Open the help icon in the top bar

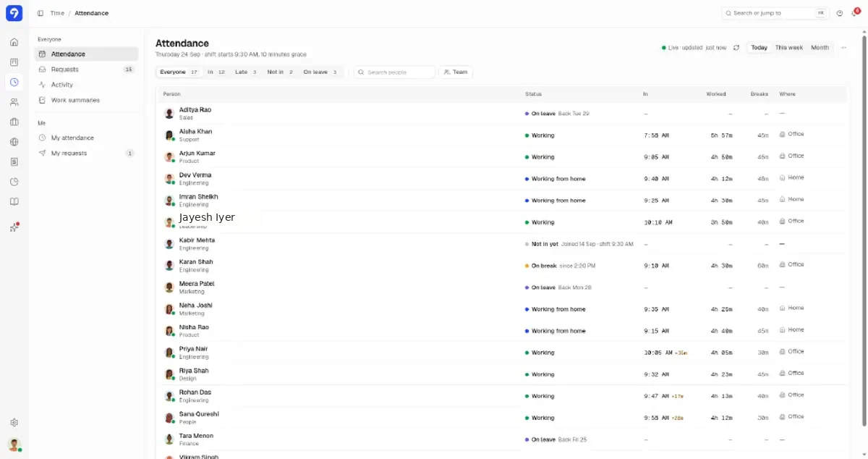840,13
